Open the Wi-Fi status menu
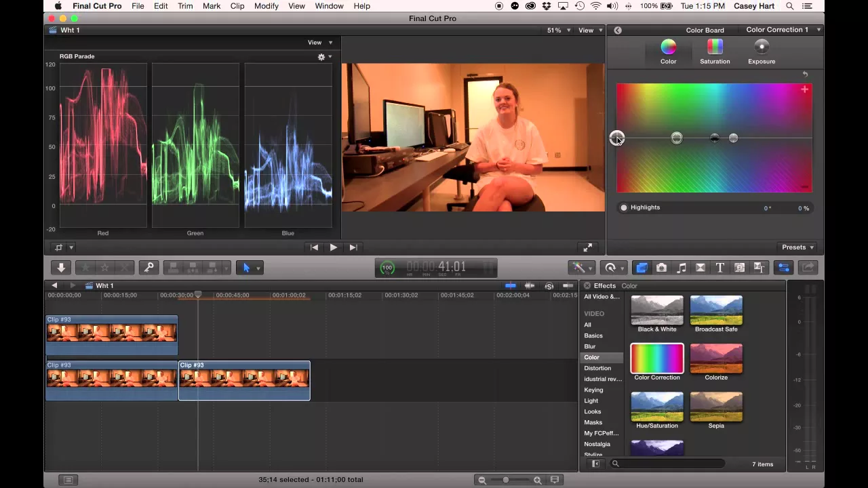The width and height of the screenshot is (868, 488). click(x=596, y=6)
